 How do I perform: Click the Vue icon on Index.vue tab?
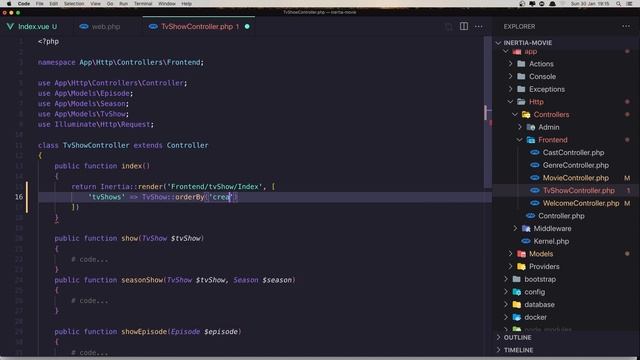point(10,27)
